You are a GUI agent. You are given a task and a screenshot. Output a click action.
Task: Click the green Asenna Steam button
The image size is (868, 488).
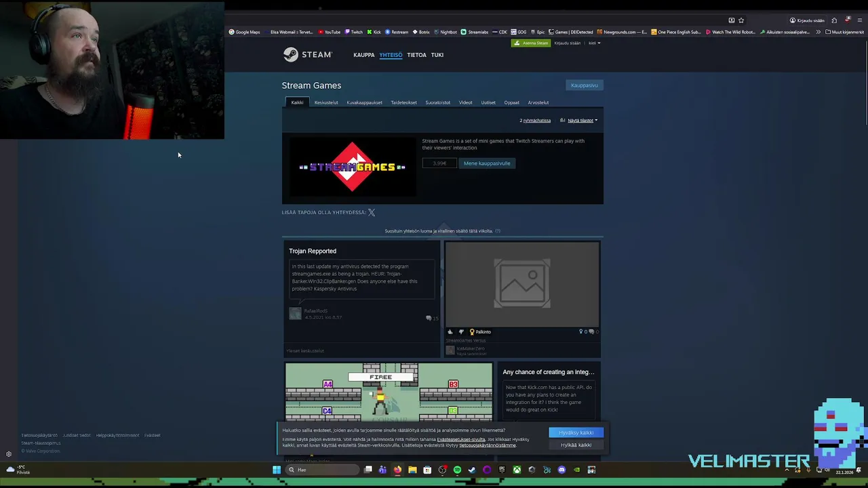click(531, 43)
